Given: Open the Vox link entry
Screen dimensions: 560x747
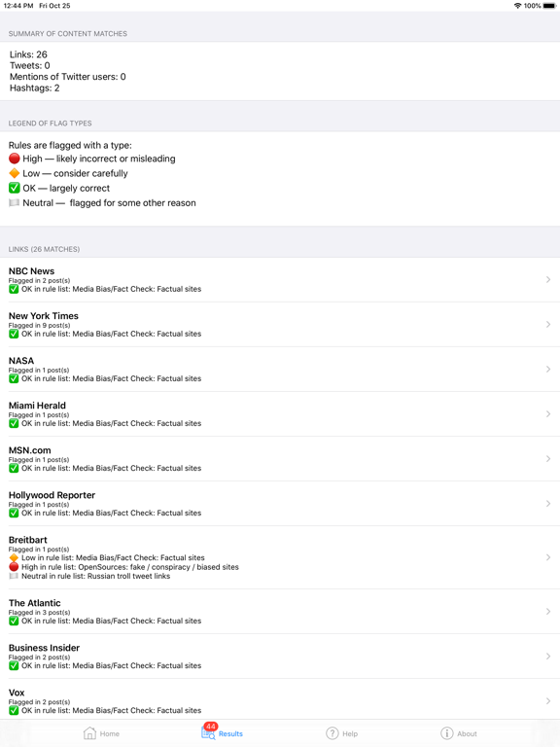Looking at the screenshot, I should 280,700.
